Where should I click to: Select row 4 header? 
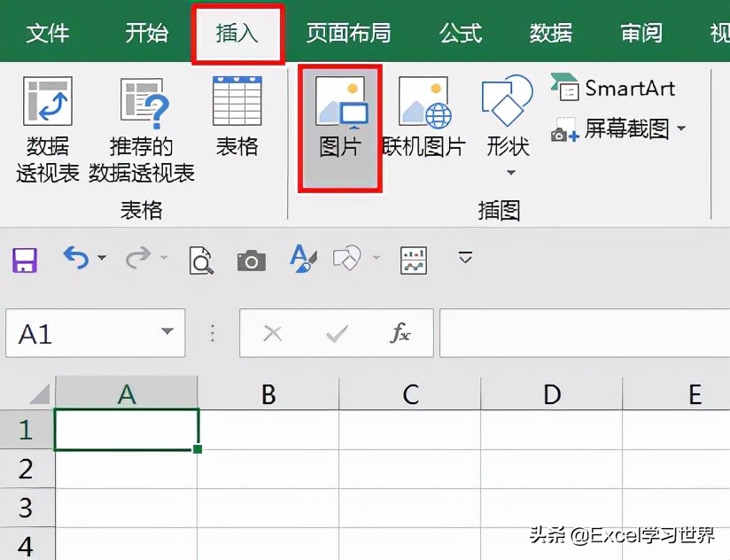(x=27, y=544)
